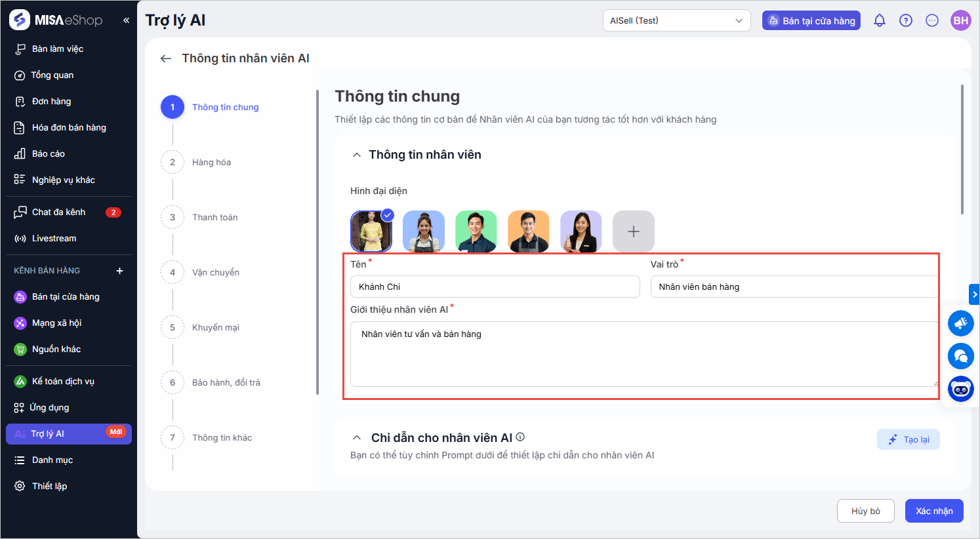Open the notifications bell icon
The width and height of the screenshot is (980, 539).
[x=879, y=20]
